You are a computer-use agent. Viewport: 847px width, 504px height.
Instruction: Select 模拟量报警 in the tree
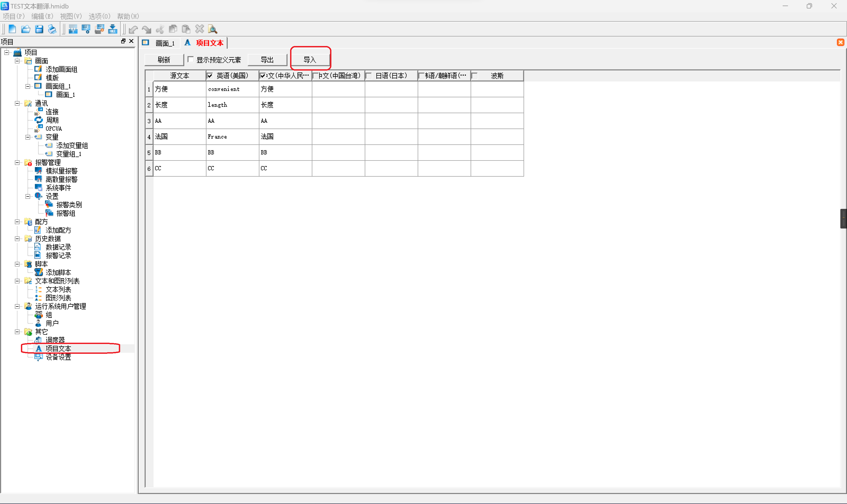(61, 171)
